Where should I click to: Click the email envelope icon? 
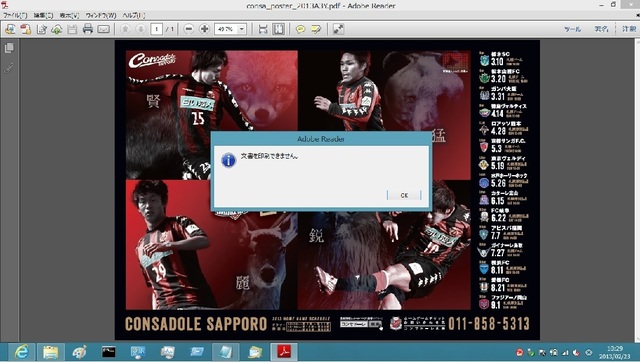[103, 29]
